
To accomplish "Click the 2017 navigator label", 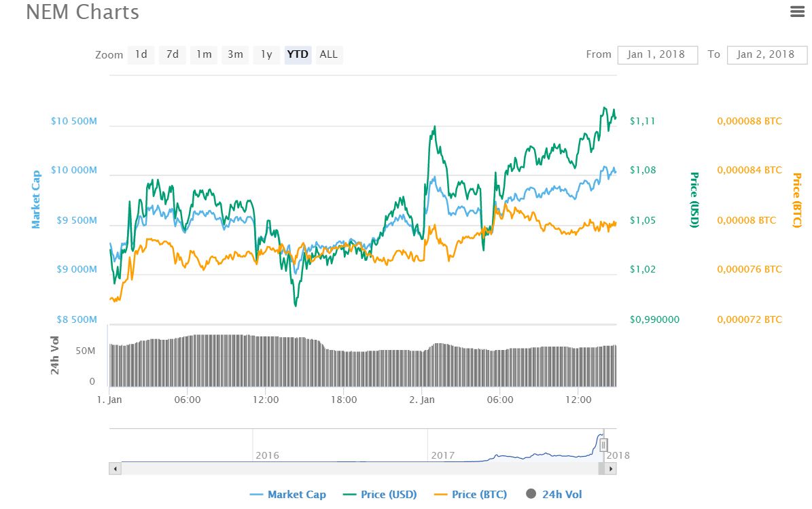I will (x=443, y=455).
